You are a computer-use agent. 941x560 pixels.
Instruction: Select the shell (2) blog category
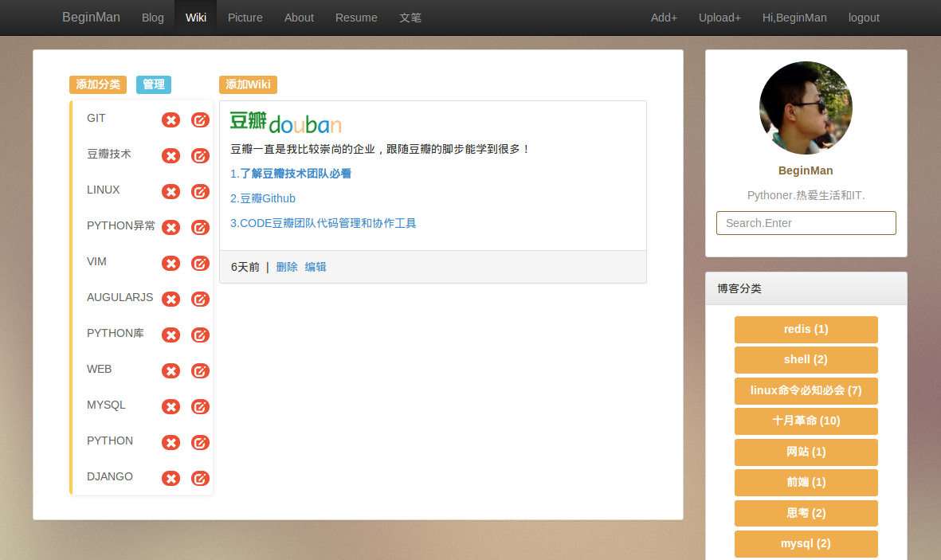806,359
